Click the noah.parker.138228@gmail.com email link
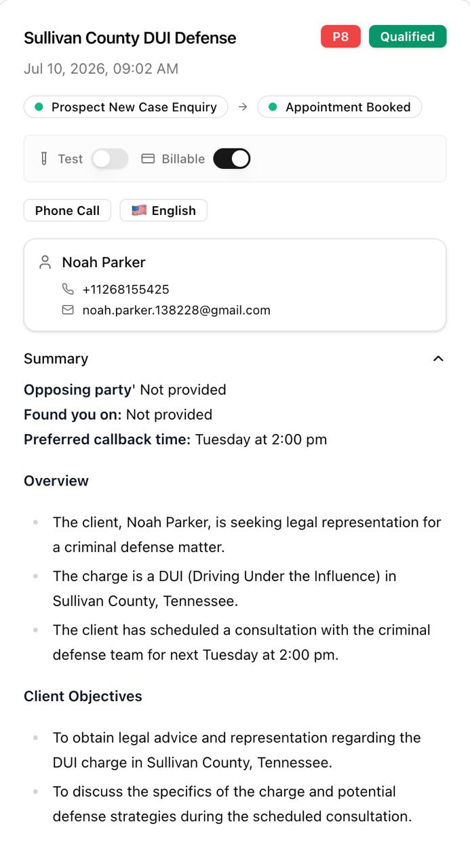The image size is (470, 868). point(176,310)
